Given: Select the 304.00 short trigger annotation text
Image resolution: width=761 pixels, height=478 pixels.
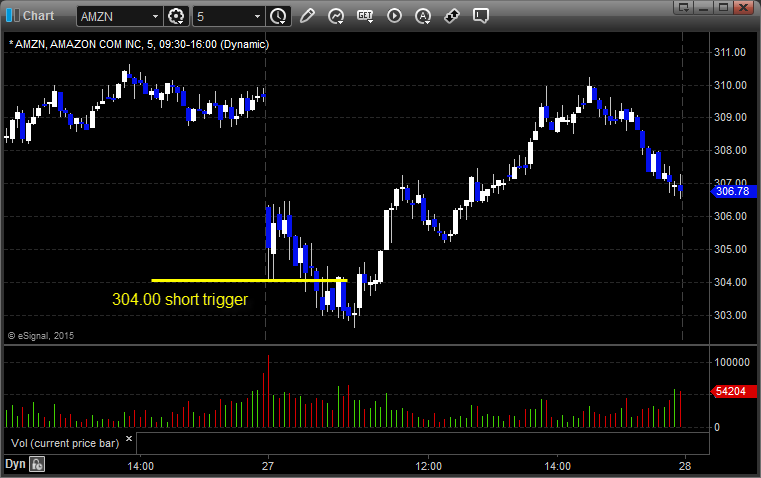Looking at the screenshot, I should [180, 299].
